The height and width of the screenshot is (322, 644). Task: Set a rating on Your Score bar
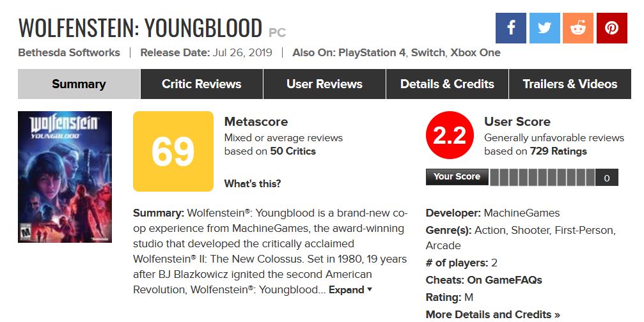542,178
